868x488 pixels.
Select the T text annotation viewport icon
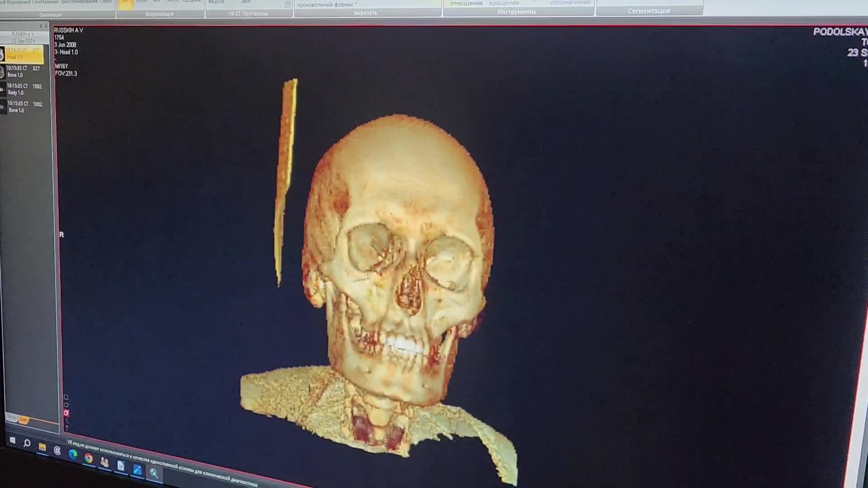67,428
